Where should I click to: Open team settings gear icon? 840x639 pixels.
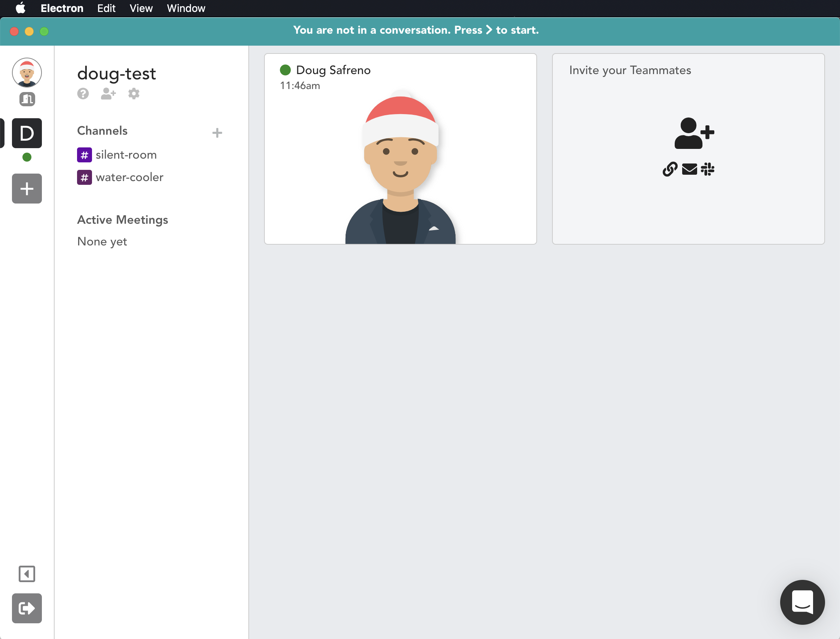click(x=134, y=94)
